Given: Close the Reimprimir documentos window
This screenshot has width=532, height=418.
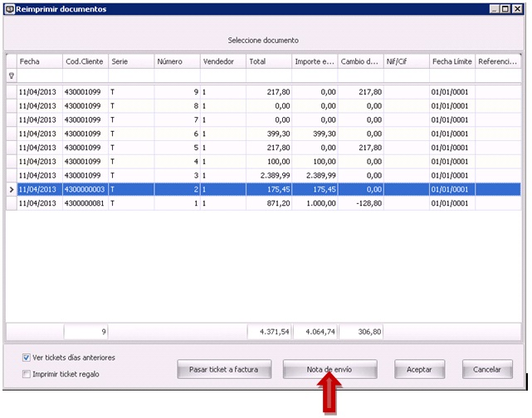Looking at the screenshot, I should click(518, 7).
